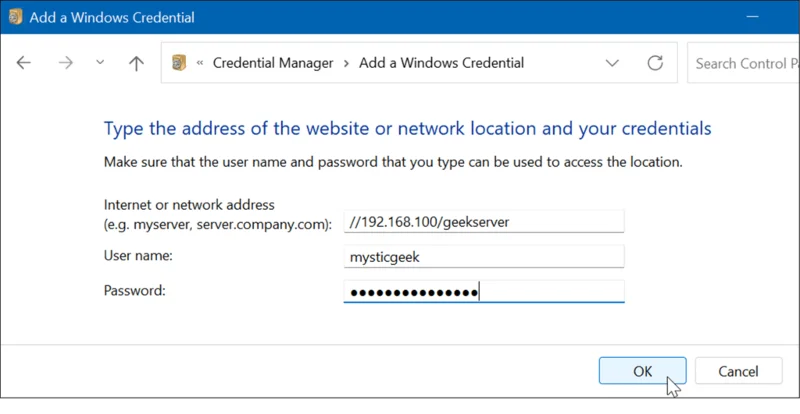This screenshot has height=414, width=800.
Task: Open the recent locations dropdown chevron
Action: [x=100, y=62]
